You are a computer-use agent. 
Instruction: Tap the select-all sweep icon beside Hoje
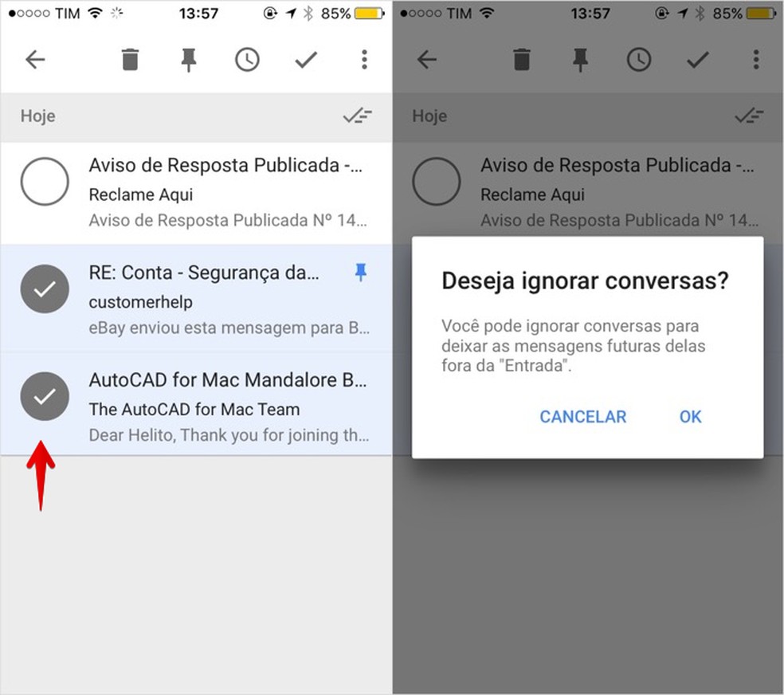point(357,116)
